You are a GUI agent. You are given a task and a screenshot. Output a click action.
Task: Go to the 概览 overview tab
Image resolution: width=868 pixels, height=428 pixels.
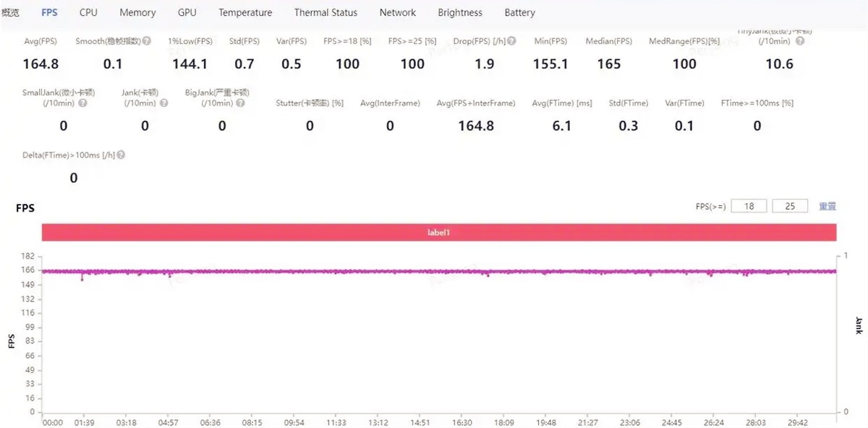coord(11,12)
